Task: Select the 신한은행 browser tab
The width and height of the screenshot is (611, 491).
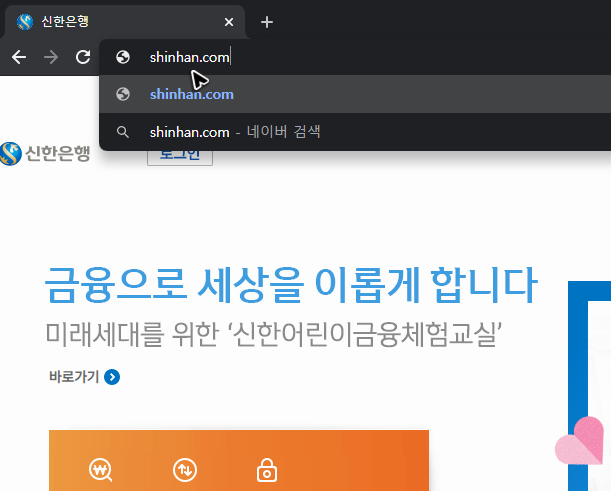Action: (124, 22)
